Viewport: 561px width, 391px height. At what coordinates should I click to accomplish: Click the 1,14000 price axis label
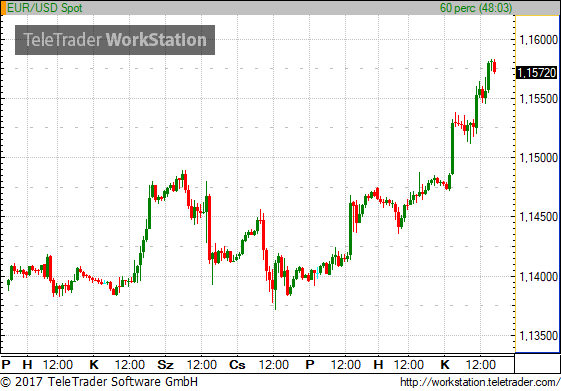tap(538, 277)
